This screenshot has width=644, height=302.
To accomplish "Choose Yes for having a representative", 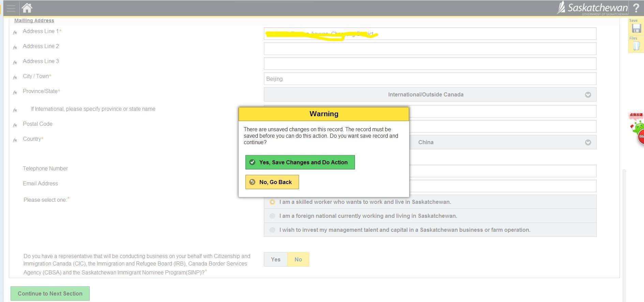I will pos(275,260).
